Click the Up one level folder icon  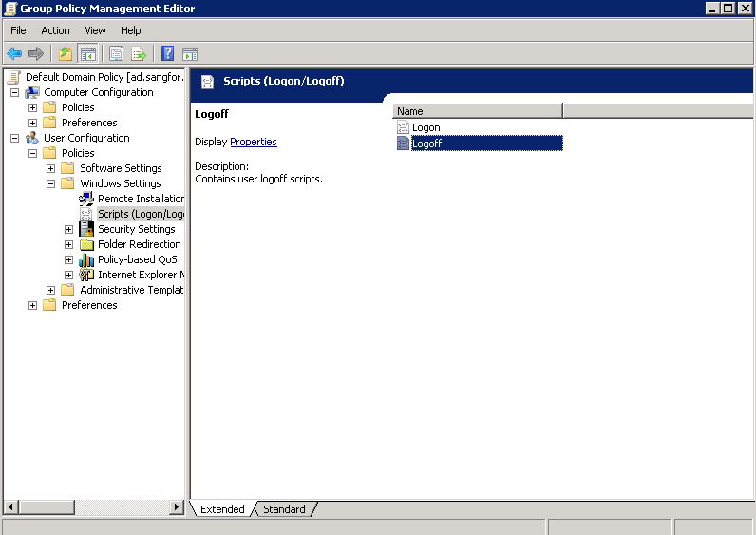click(65, 53)
